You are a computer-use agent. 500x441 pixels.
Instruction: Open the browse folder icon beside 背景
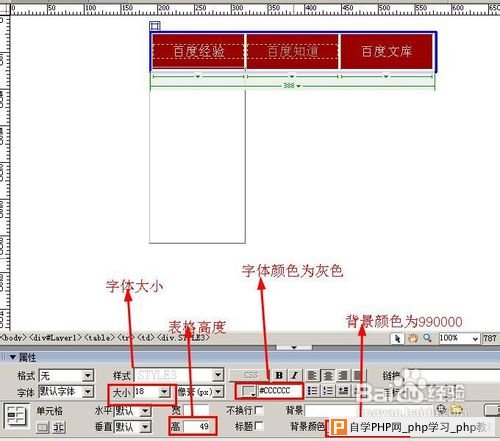pos(457,409)
